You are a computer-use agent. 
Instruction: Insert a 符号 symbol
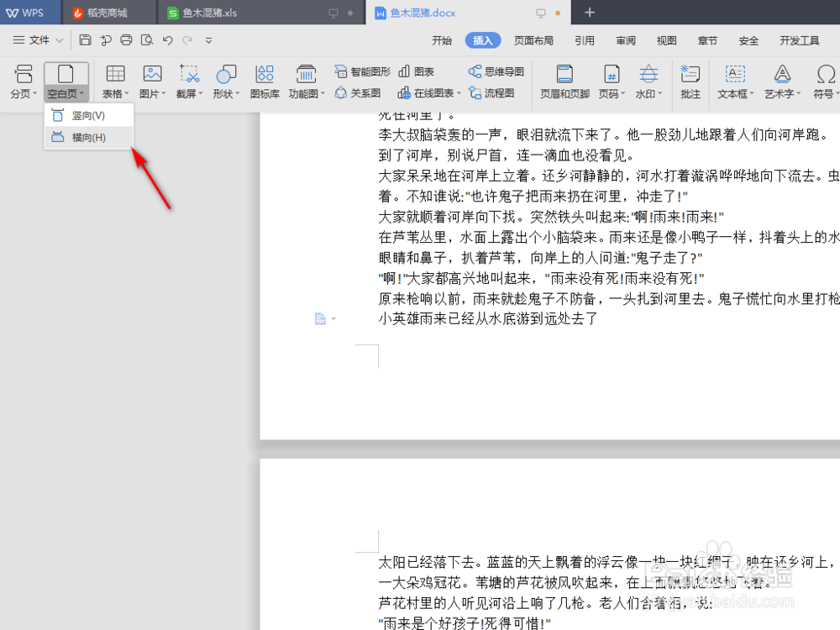tap(826, 81)
